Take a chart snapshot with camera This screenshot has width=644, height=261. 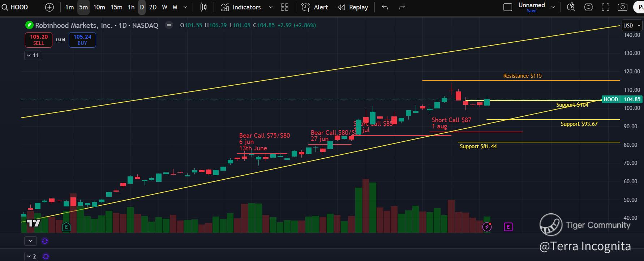click(x=622, y=7)
